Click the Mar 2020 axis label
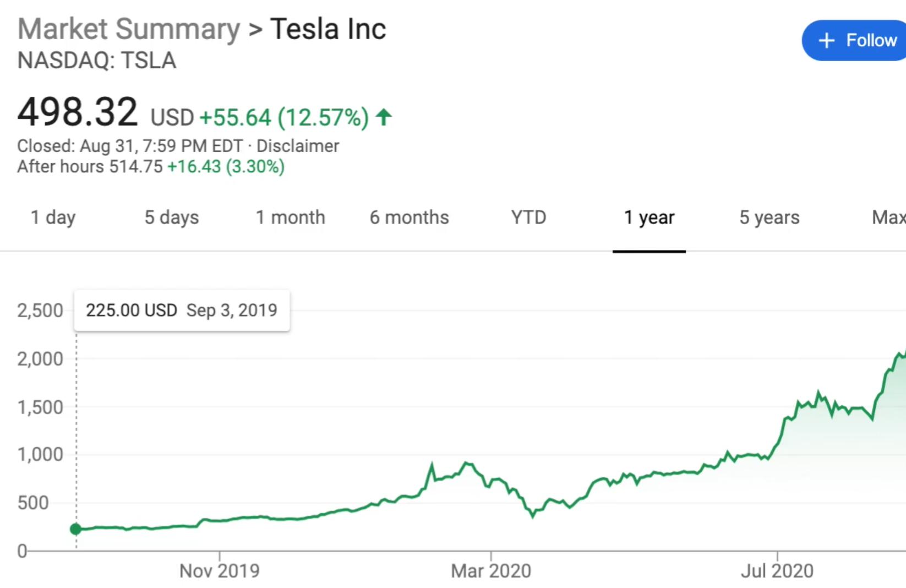The height and width of the screenshot is (588, 906). (x=491, y=571)
